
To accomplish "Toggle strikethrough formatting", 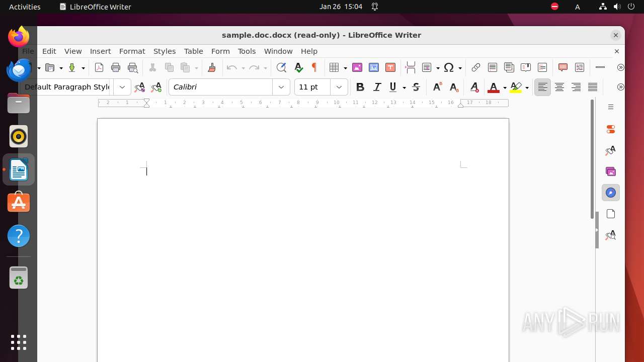I will pos(416,87).
